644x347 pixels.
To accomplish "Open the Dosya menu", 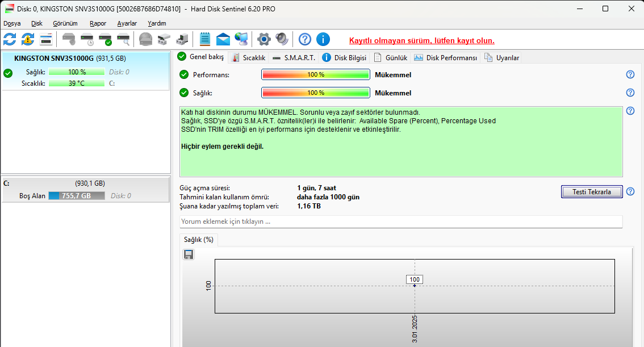I will pyautogui.click(x=12, y=23).
